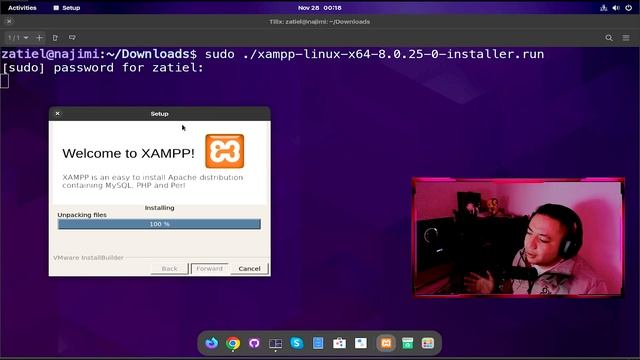Click the webcam overlay video
Viewport: 640px width, 360px height.
518,237
